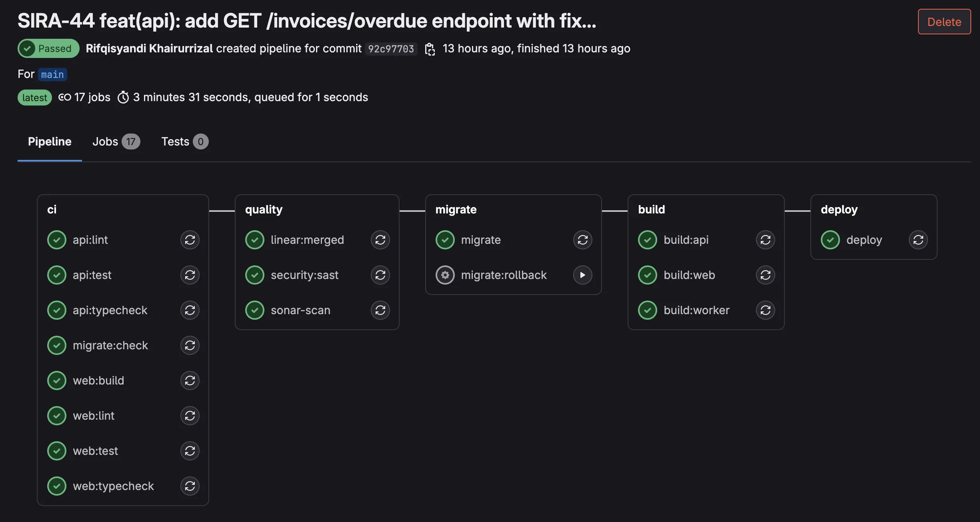Click the Passed status badge
The width and height of the screenshot is (980, 522).
tap(48, 49)
